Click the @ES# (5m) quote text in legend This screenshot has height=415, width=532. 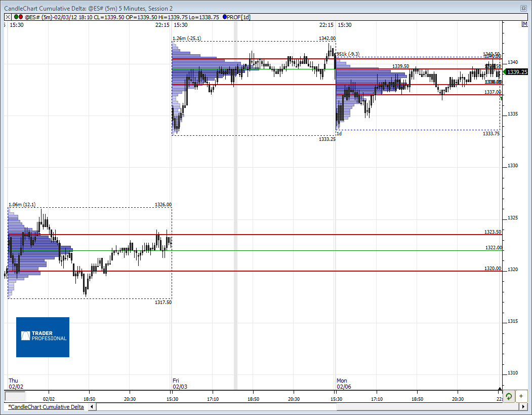coord(122,17)
